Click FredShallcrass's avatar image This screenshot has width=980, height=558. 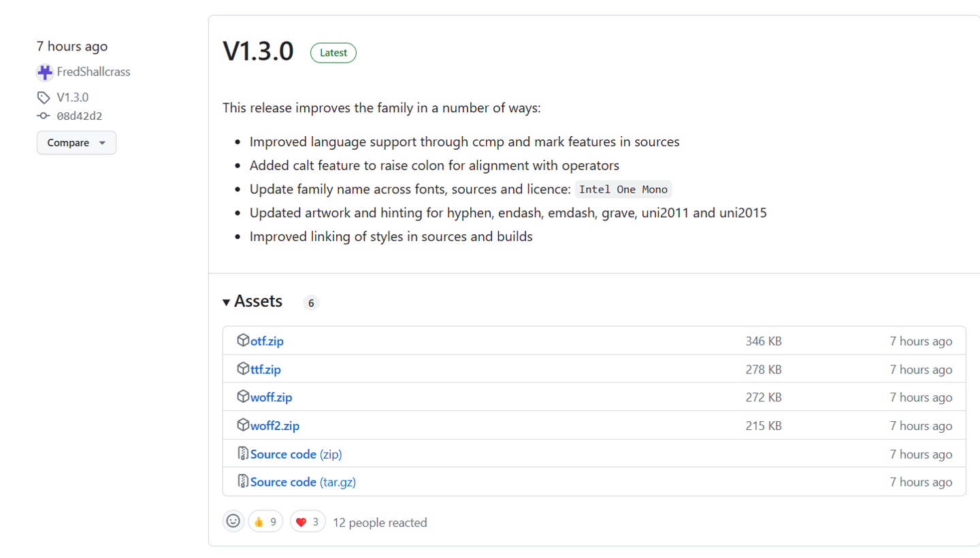44,71
